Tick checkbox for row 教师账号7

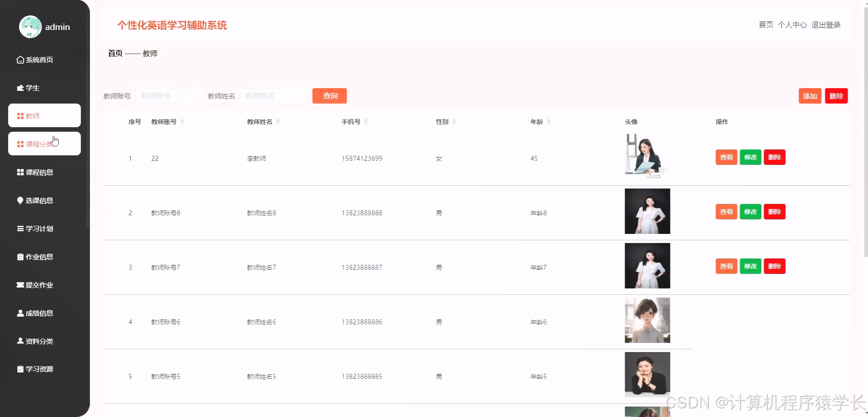109,268
